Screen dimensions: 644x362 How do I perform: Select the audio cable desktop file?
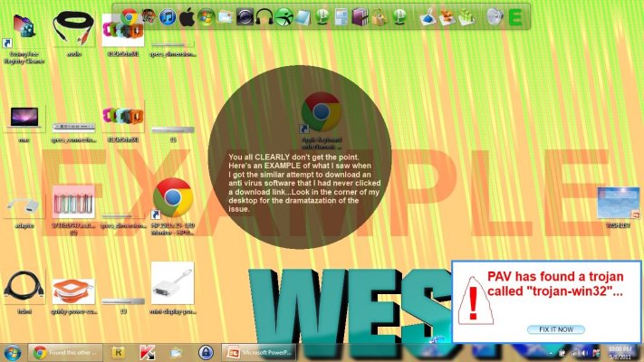click(74, 33)
